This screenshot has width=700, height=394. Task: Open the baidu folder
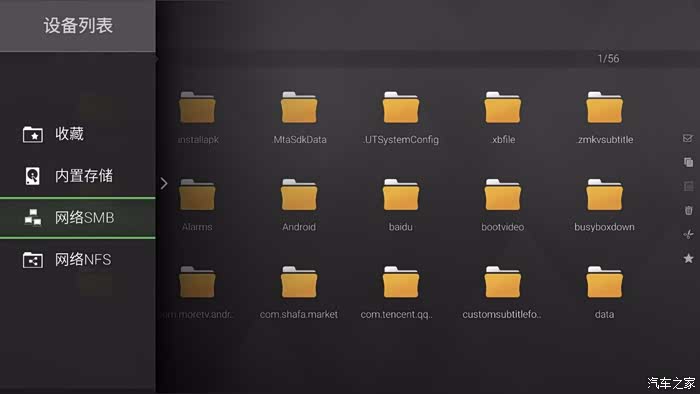coord(400,206)
